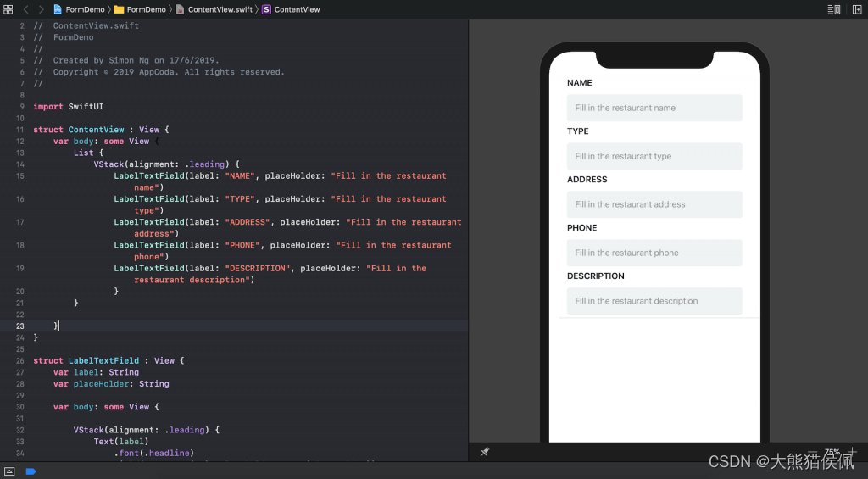Click line number 23 in the gutter

click(x=20, y=326)
